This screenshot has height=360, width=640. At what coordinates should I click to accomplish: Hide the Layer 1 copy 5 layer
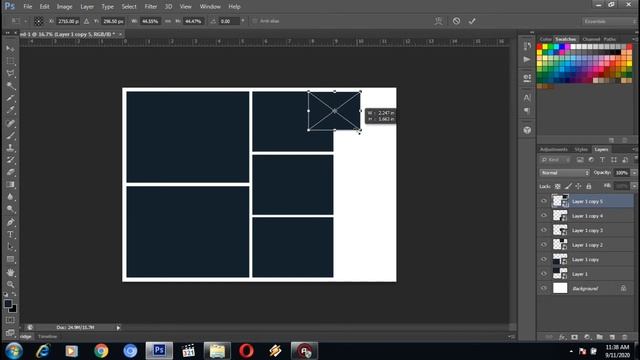[x=544, y=201]
